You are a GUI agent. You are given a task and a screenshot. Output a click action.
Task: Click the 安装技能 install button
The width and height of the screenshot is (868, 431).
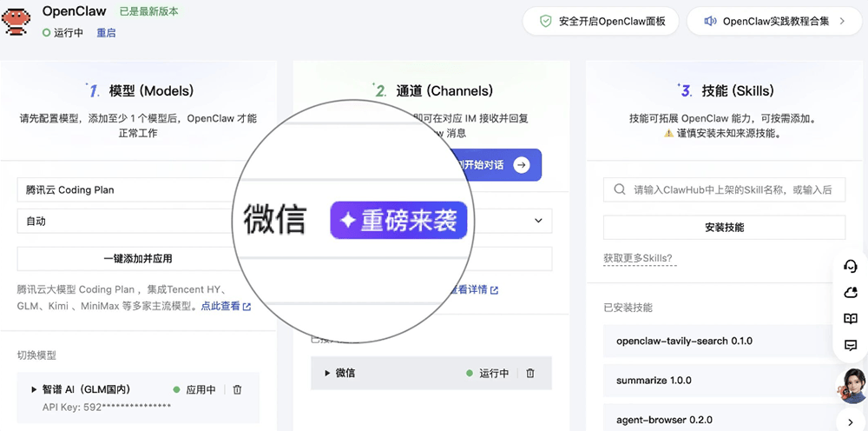point(724,227)
